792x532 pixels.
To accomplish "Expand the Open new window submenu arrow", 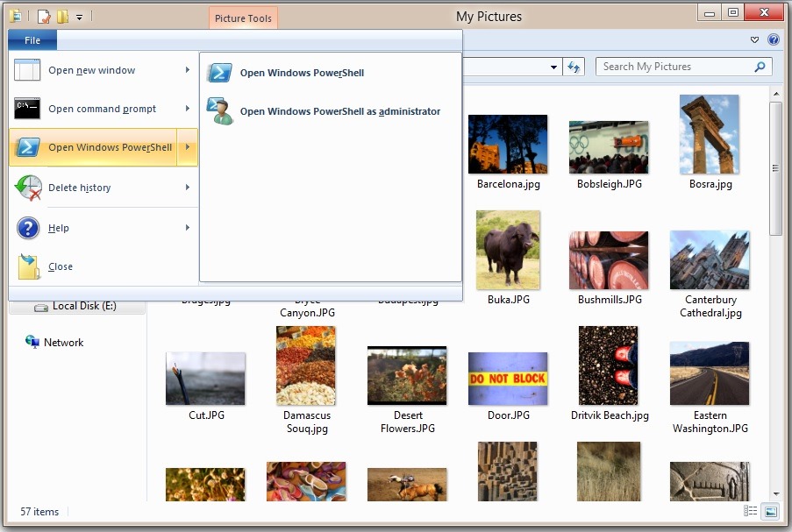I will (x=188, y=69).
